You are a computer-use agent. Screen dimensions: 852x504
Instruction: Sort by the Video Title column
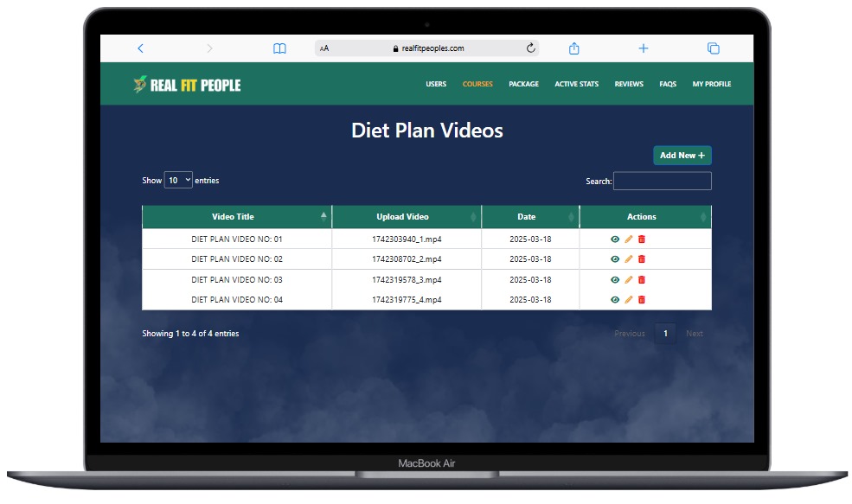(237, 217)
